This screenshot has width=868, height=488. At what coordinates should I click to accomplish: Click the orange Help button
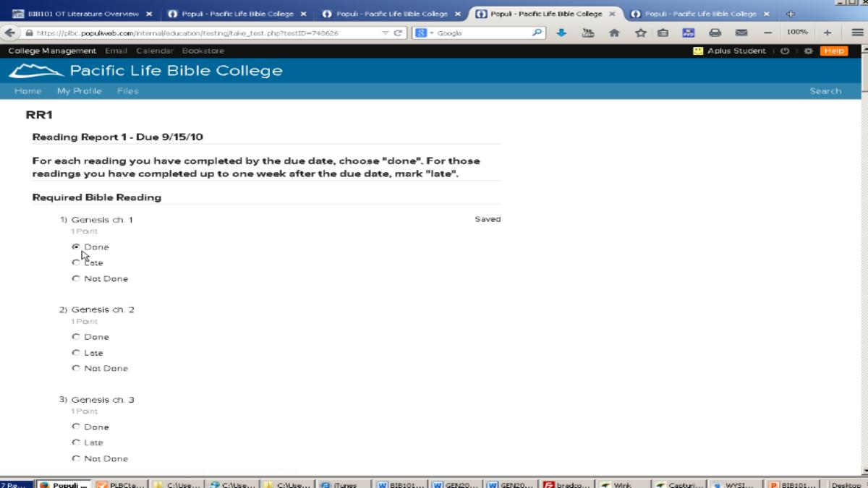pos(833,51)
